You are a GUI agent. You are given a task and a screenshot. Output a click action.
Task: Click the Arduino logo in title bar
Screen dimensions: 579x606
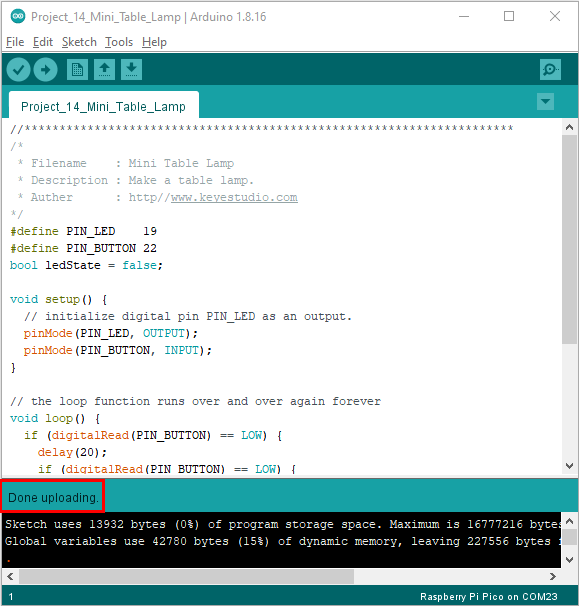(18, 17)
